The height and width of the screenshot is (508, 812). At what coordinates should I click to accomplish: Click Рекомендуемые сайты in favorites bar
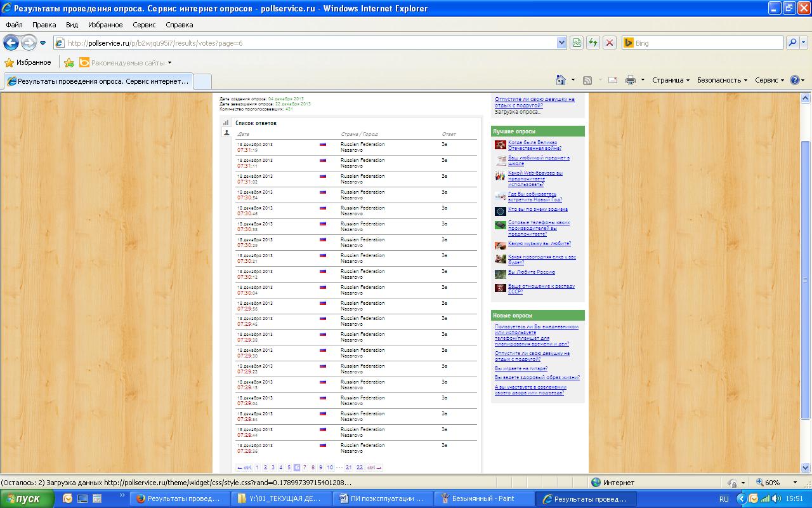point(125,62)
